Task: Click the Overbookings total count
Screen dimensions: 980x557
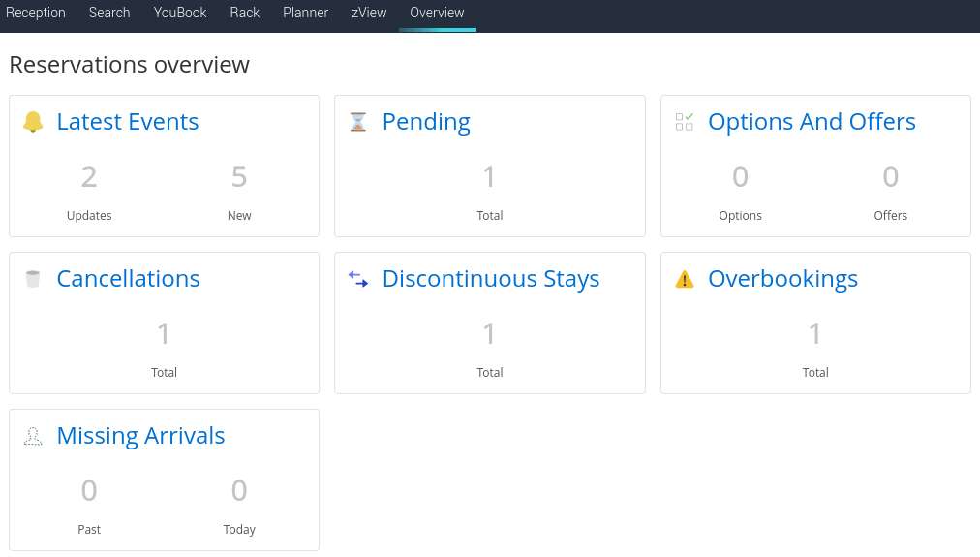Action: coord(815,334)
